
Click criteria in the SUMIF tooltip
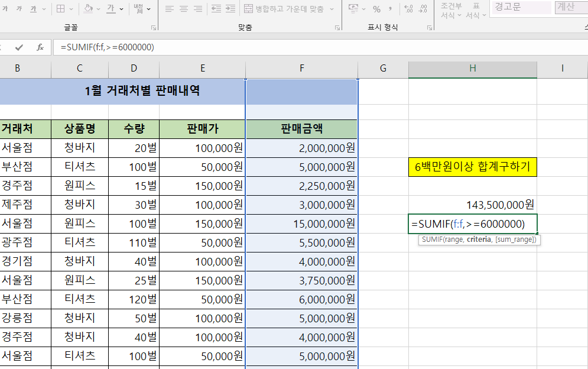pyautogui.click(x=479, y=239)
